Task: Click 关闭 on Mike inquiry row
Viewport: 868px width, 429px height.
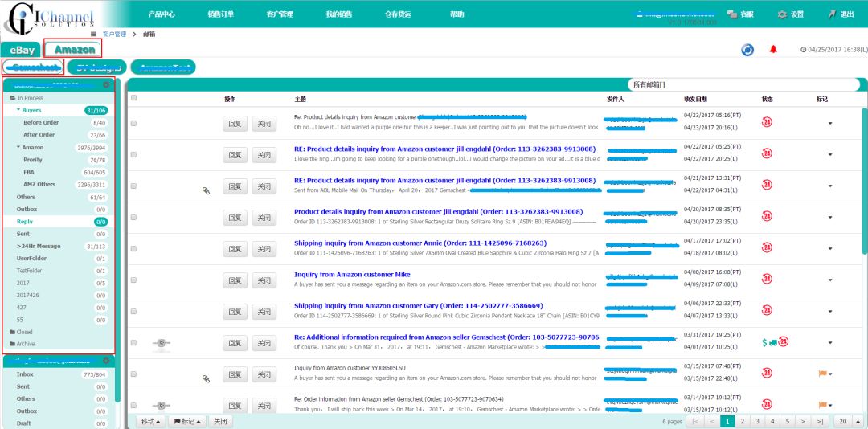Action: click(x=264, y=280)
